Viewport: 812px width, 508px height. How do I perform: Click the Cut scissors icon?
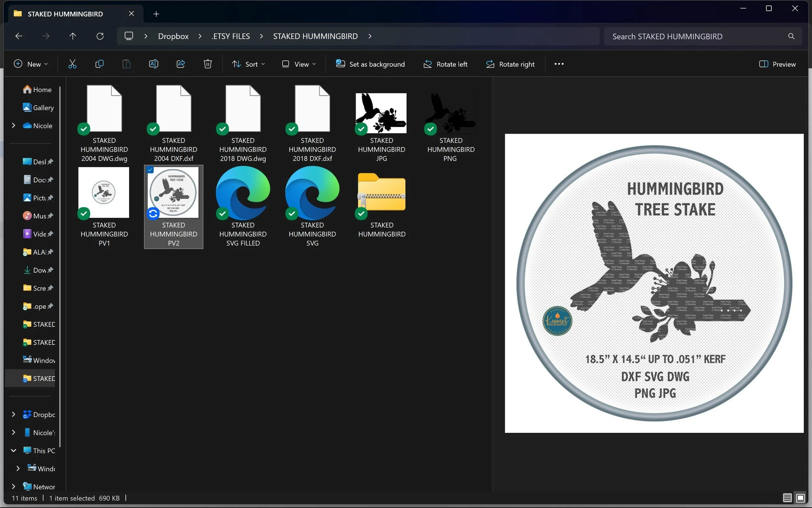72,64
